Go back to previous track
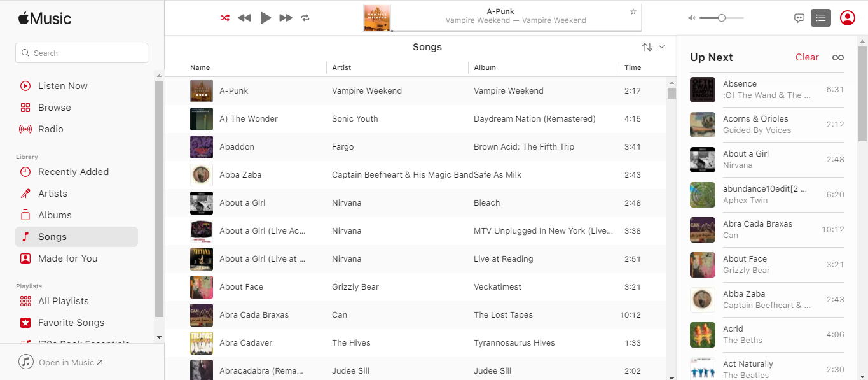Screen dimensions: 868x380 click(244, 18)
